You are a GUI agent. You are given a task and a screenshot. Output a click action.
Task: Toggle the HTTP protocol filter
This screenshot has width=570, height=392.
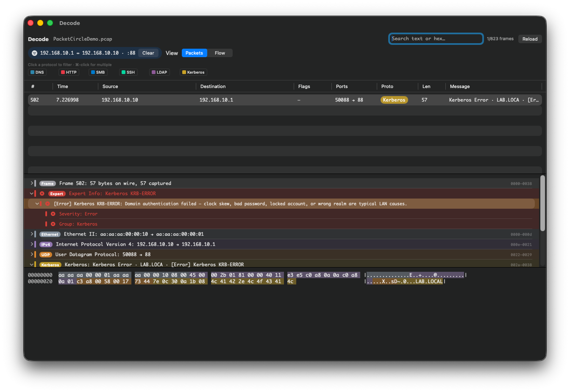69,72
